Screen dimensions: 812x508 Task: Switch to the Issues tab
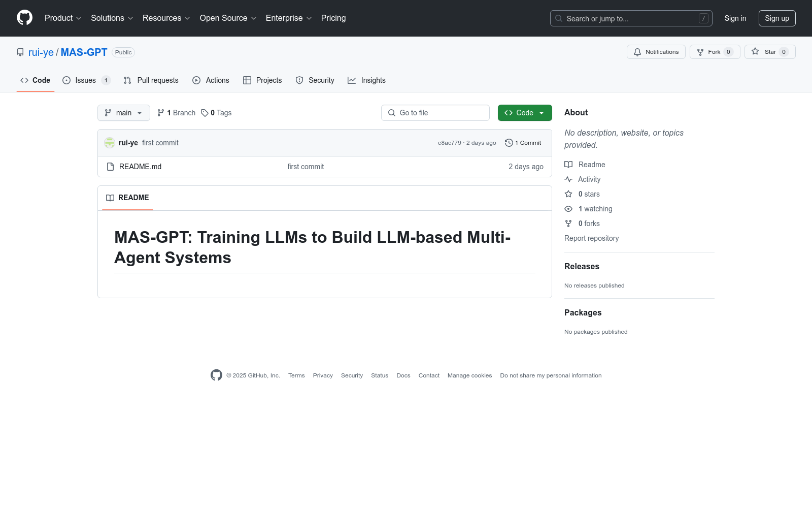point(86,80)
